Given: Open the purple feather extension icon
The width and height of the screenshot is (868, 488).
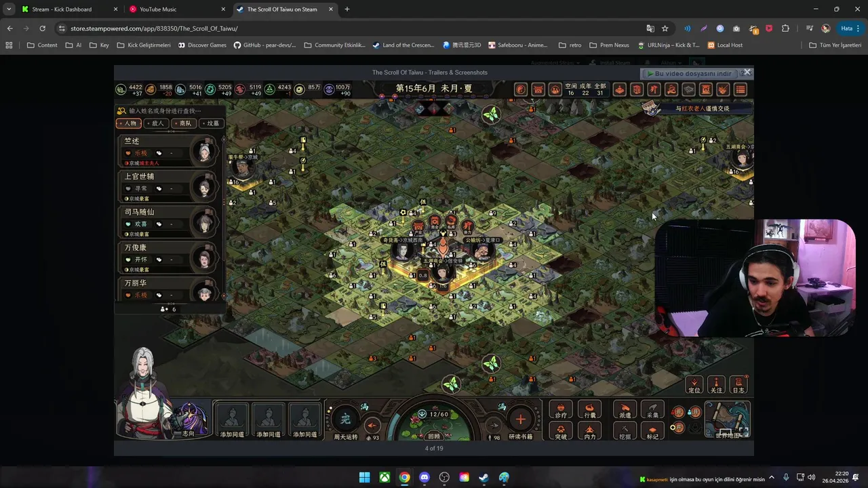Looking at the screenshot, I should tap(704, 28).
